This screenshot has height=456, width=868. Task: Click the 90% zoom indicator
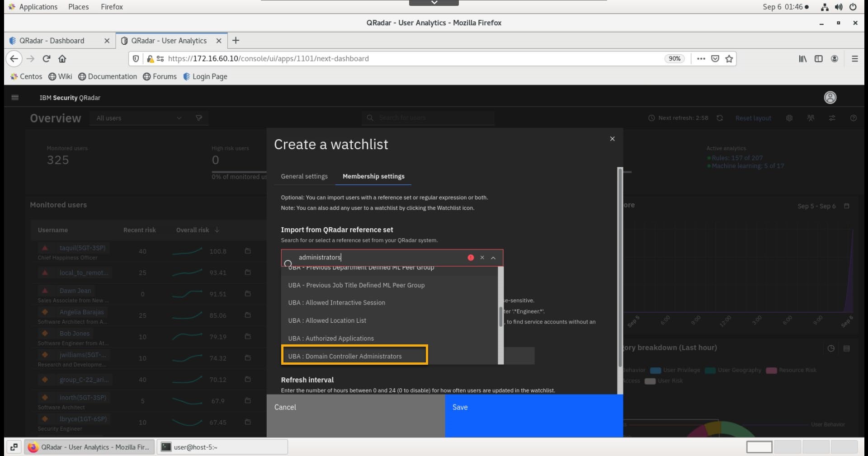click(x=675, y=59)
